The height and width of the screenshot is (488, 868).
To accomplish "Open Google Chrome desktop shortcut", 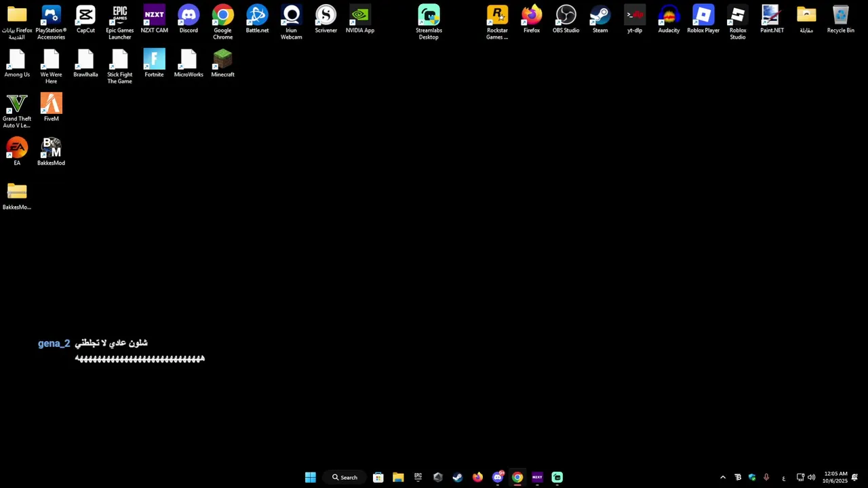I will [x=222, y=22].
